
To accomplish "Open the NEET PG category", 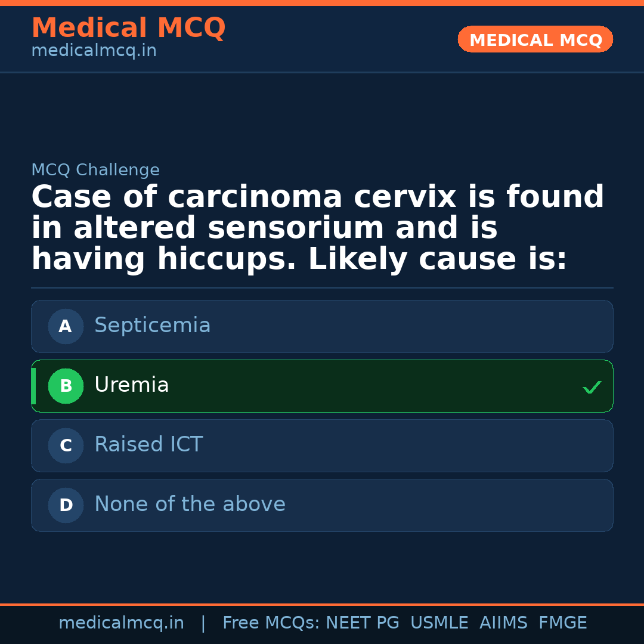I will pyautogui.click(x=362, y=623).
